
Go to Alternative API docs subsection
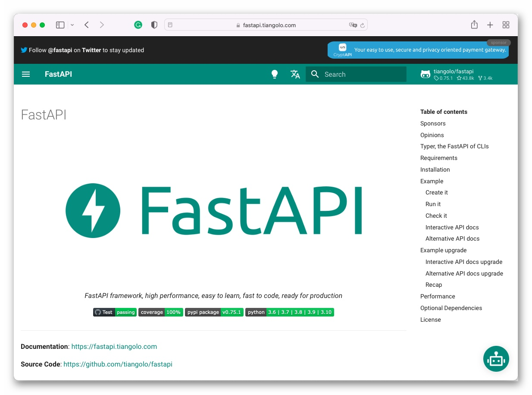click(453, 238)
